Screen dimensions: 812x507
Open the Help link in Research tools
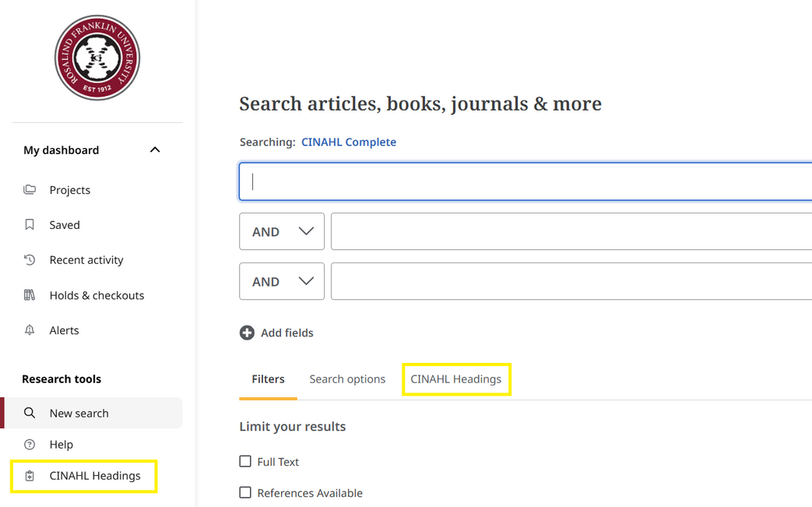coord(61,445)
